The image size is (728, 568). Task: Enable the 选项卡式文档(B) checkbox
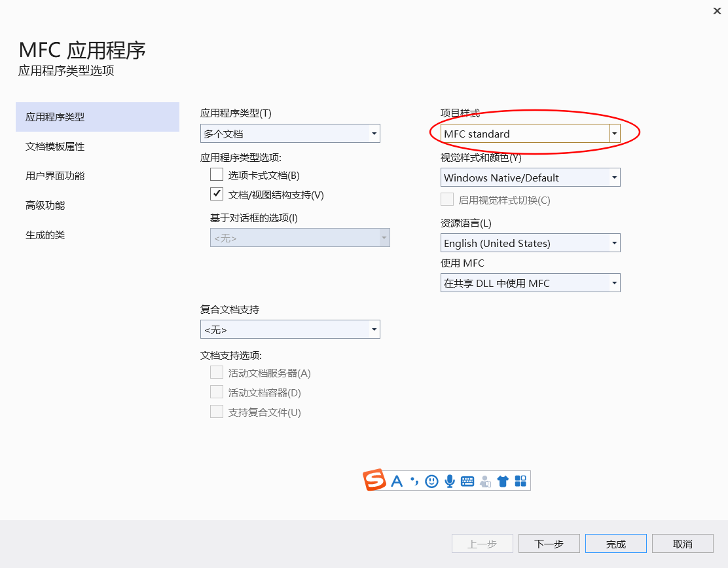[216, 174]
